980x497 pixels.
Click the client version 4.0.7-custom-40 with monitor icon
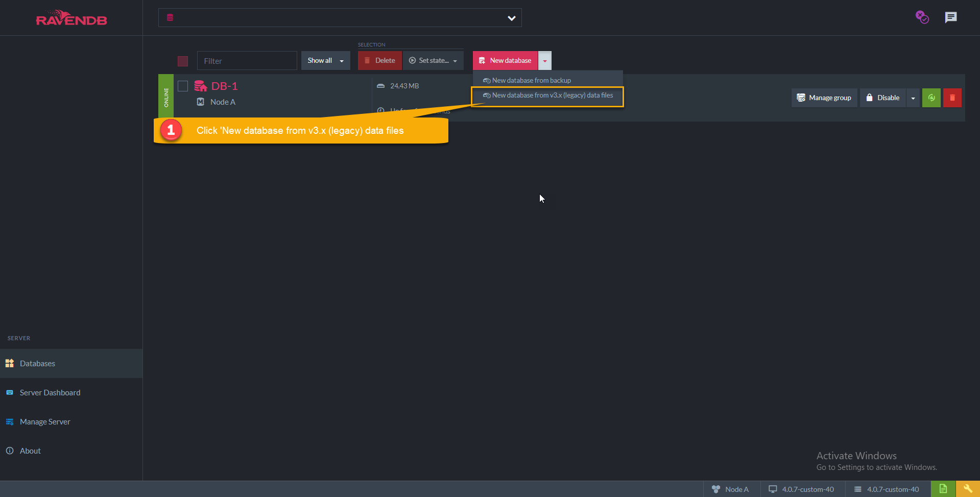(802, 489)
